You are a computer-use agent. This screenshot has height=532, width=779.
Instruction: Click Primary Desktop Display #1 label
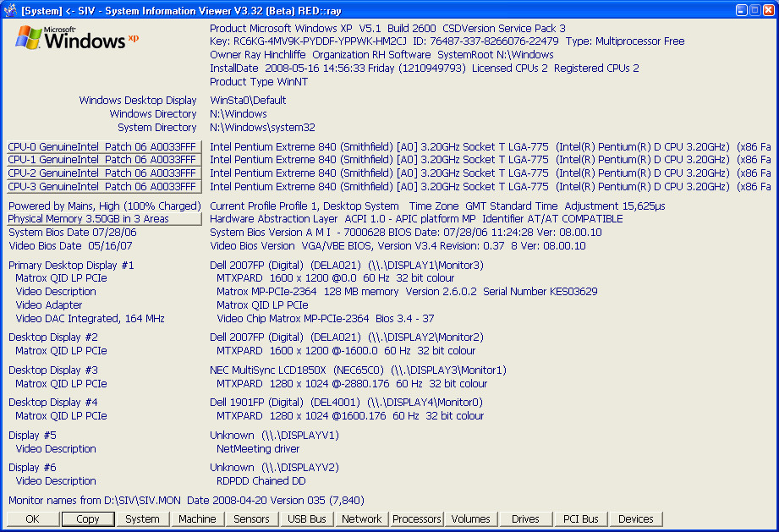(71, 266)
